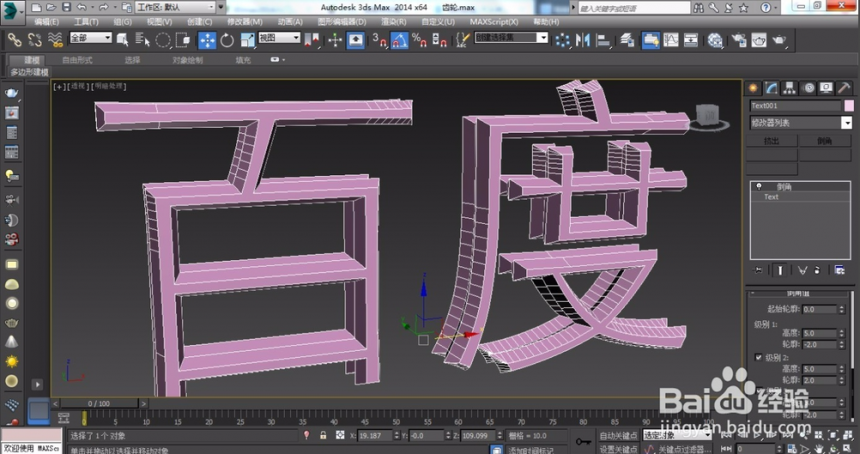Click the Redo arrow icon
This screenshot has width=860, height=454.
point(103,8)
